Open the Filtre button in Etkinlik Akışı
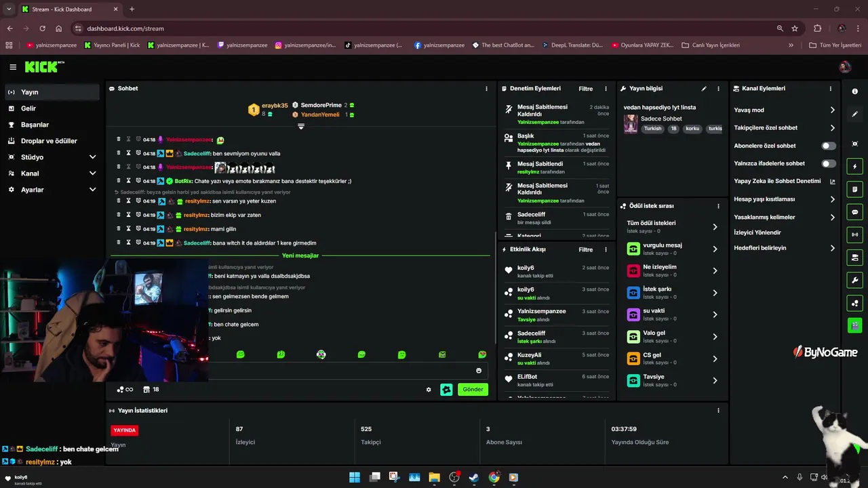 pyautogui.click(x=585, y=249)
